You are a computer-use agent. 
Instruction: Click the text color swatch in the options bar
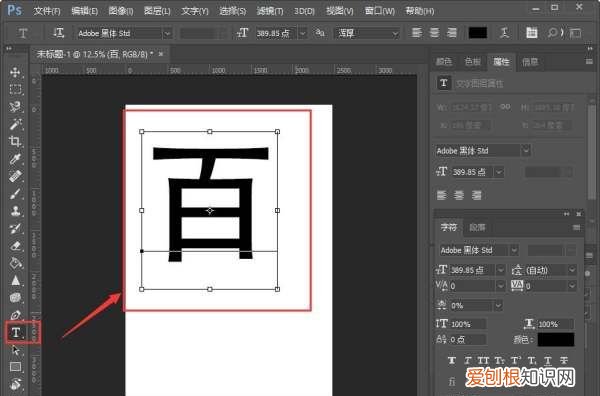pos(478,33)
